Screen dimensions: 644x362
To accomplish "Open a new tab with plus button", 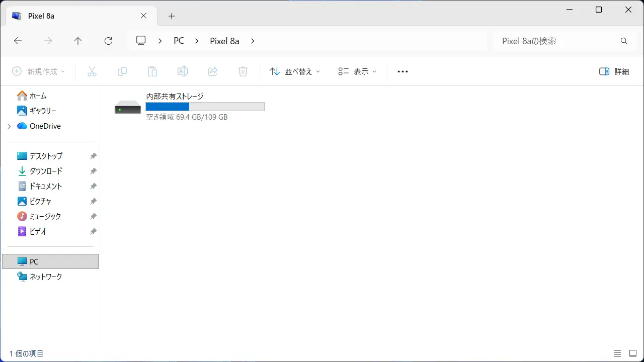I will point(172,16).
